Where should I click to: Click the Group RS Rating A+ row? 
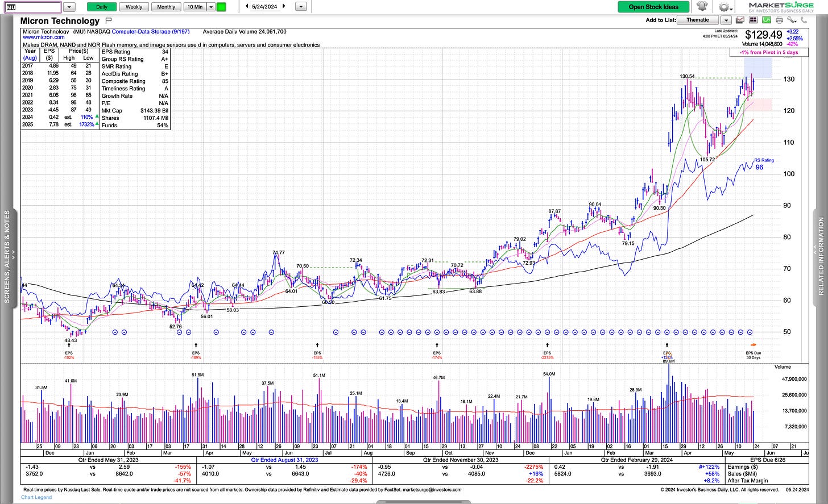[135, 59]
